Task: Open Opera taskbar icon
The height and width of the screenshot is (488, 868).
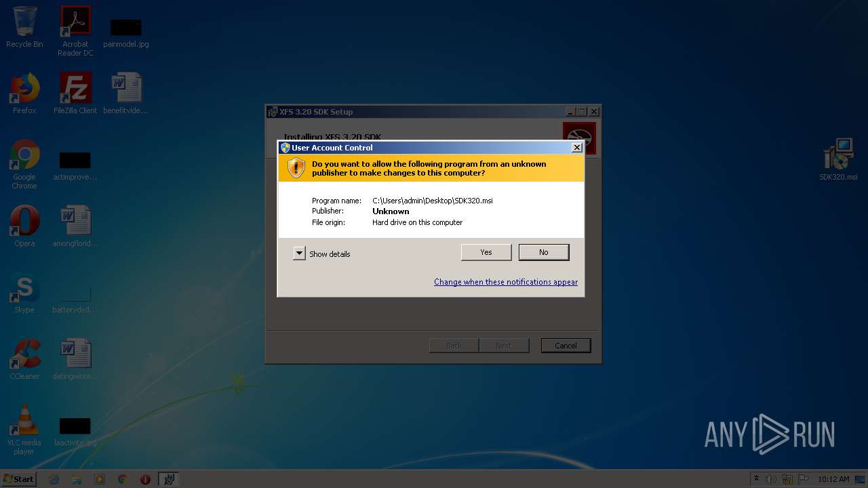Action: click(x=145, y=479)
